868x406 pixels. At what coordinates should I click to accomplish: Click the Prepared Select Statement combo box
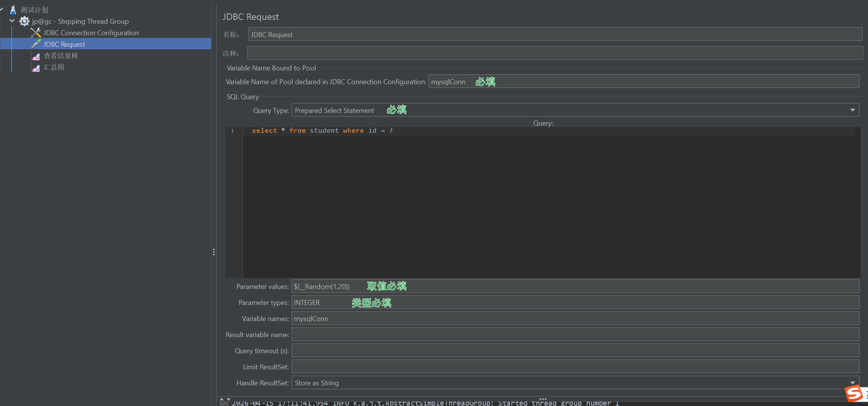coord(575,110)
